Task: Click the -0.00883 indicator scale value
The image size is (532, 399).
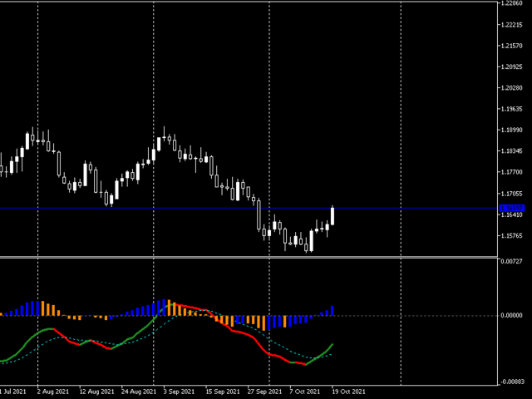Action: [511, 382]
